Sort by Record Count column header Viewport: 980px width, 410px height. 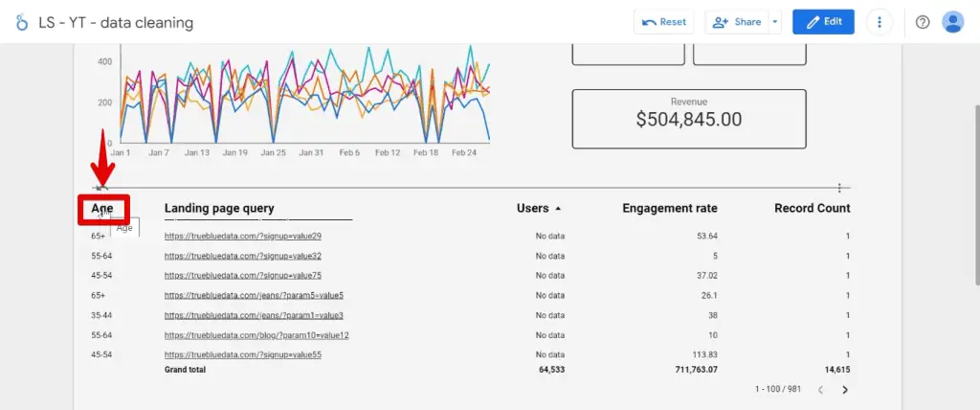click(812, 208)
